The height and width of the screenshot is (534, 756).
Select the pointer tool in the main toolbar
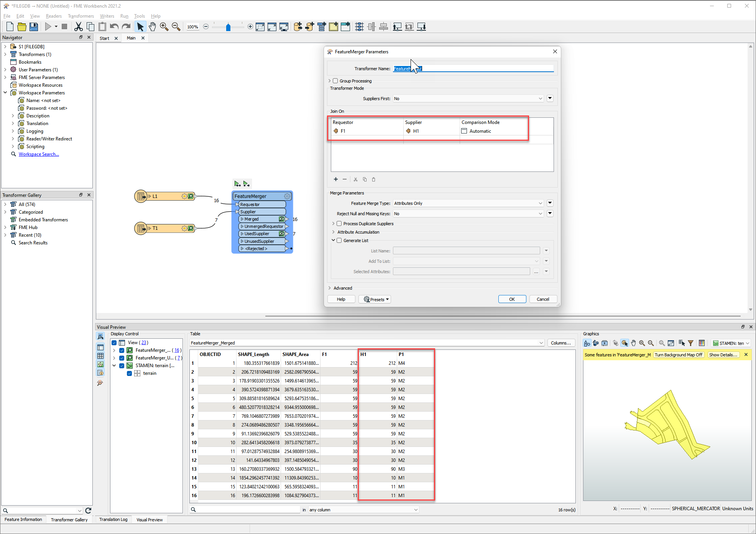point(140,26)
